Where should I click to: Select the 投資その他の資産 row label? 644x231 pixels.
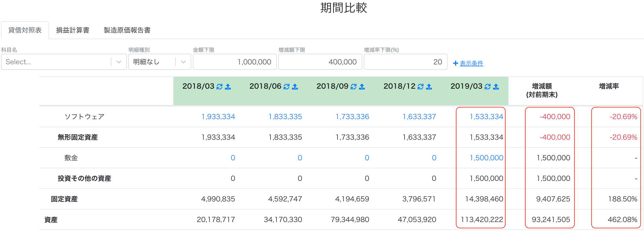coord(84,178)
